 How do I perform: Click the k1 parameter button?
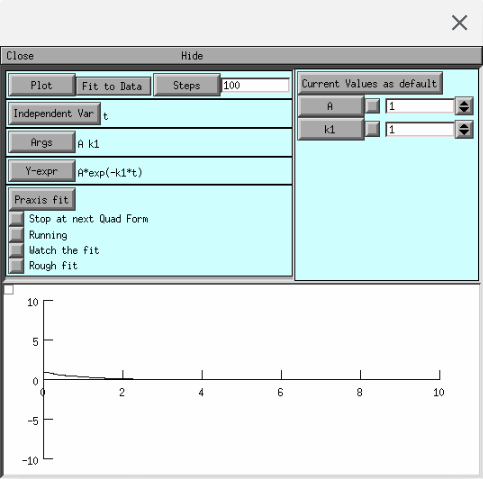330,129
